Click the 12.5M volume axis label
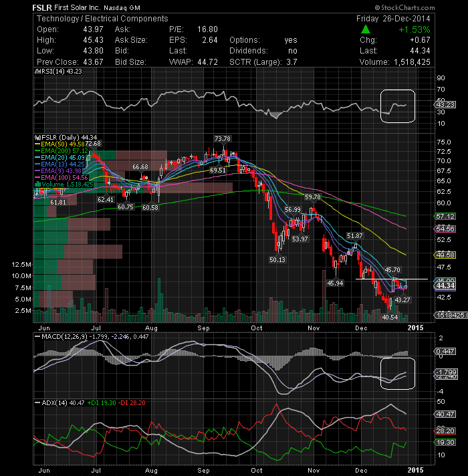This screenshot has height=476, width=468. point(21,265)
